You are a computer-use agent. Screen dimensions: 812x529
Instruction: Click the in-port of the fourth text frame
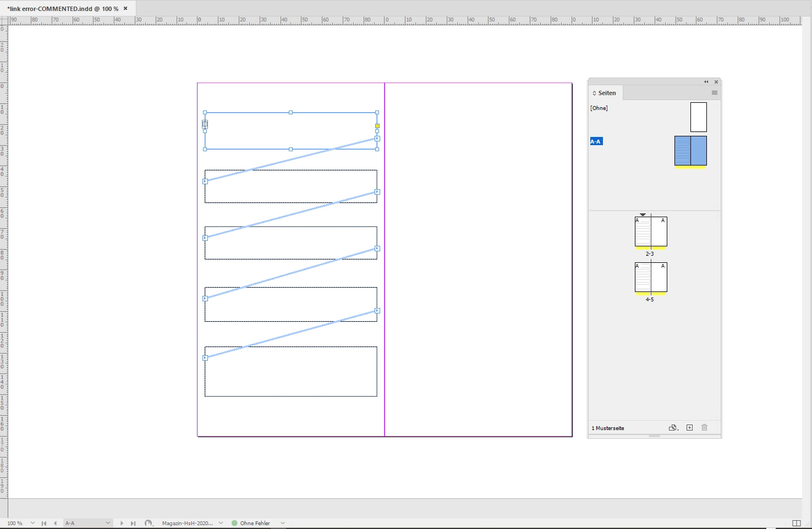tap(205, 299)
